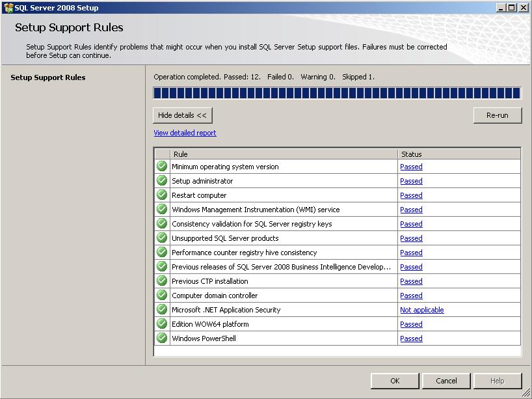This screenshot has width=532, height=399.
Task: Collapse details with Hide details button
Action: (x=183, y=115)
